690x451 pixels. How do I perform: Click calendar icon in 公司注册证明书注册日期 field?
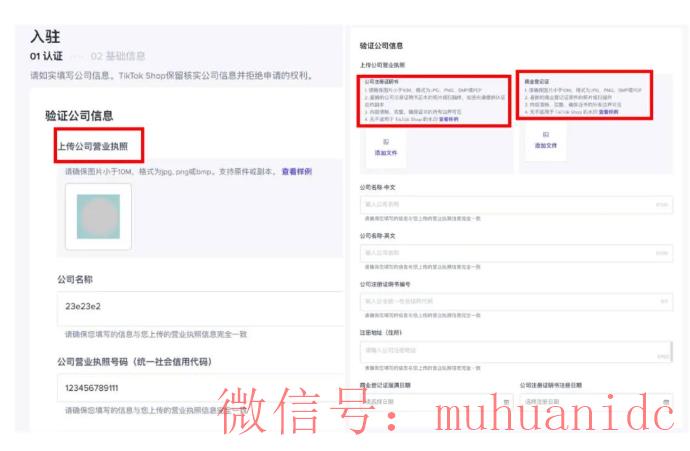point(667,401)
